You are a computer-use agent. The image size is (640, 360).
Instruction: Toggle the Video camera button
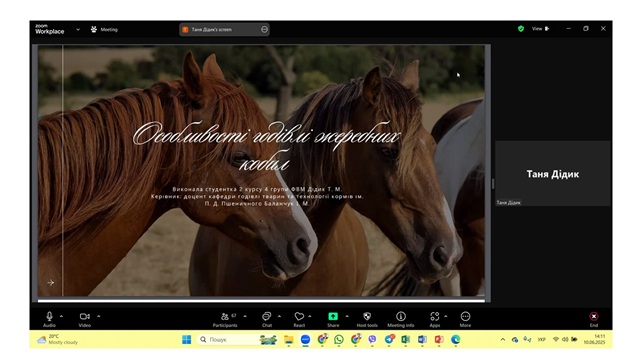[x=84, y=319]
